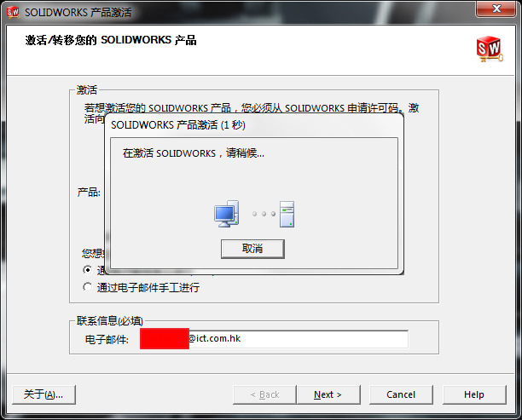Click the SW key logo in the header

490,49
